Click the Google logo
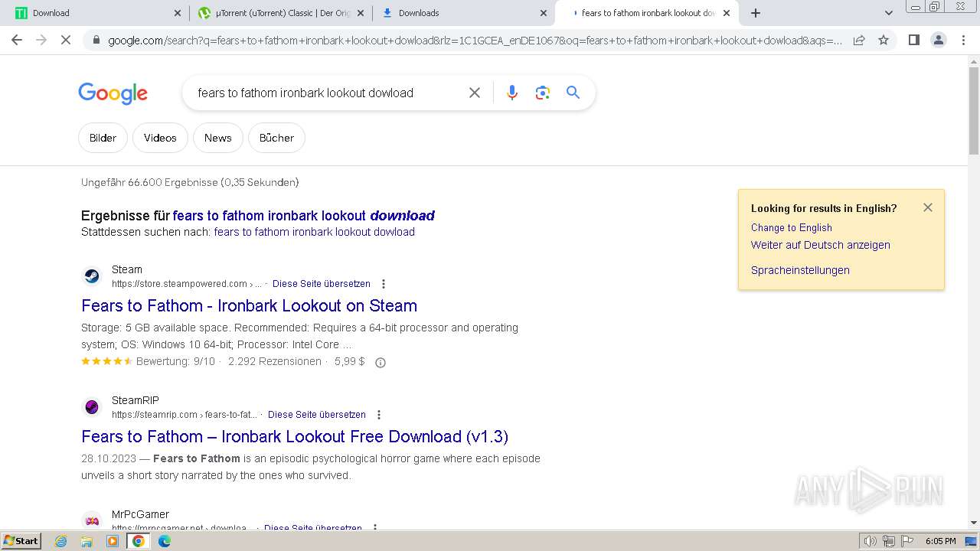 coord(113,93)
